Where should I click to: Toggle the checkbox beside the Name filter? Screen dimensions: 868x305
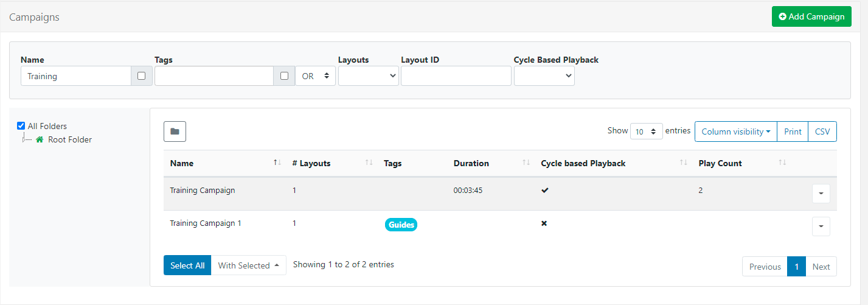pyautogui.click(x=142, y=76)
